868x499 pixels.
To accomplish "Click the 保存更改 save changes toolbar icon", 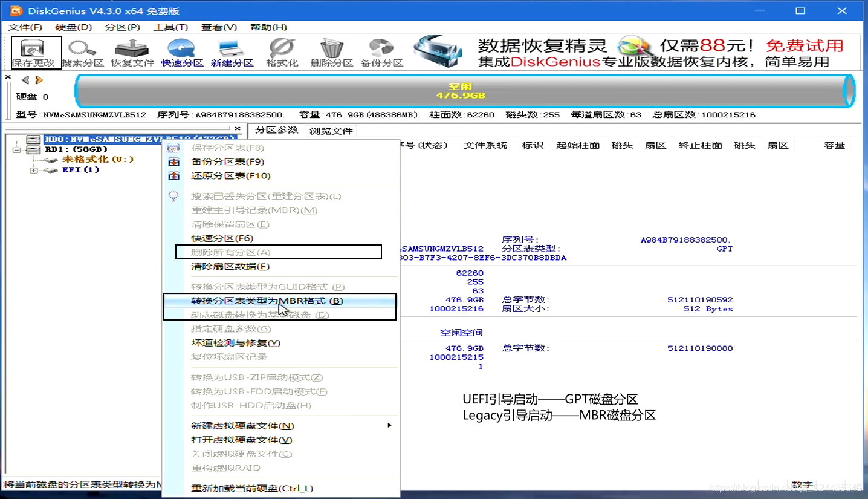I will (x=36, y=53).
